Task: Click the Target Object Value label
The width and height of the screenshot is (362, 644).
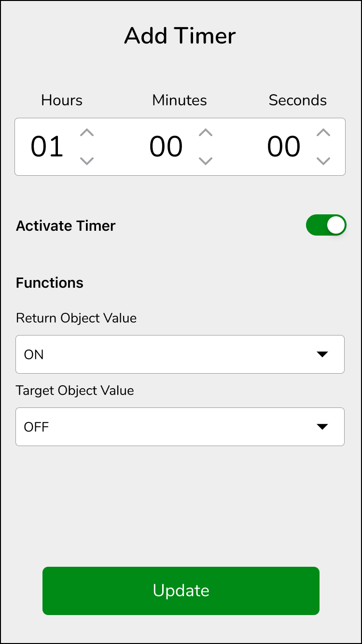Action: (x=75, y=391)
